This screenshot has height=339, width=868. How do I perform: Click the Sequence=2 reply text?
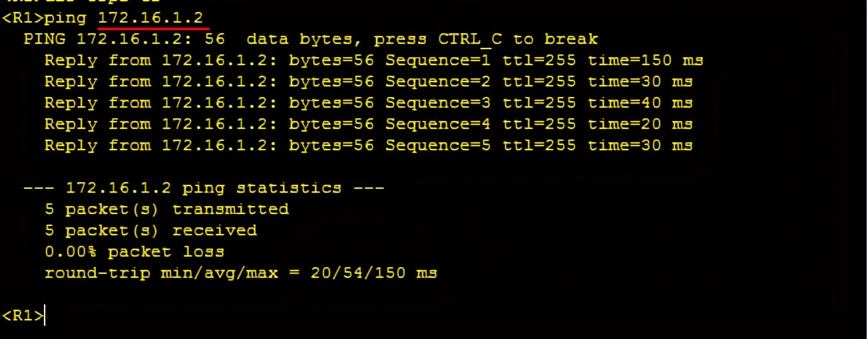[438, 82]
